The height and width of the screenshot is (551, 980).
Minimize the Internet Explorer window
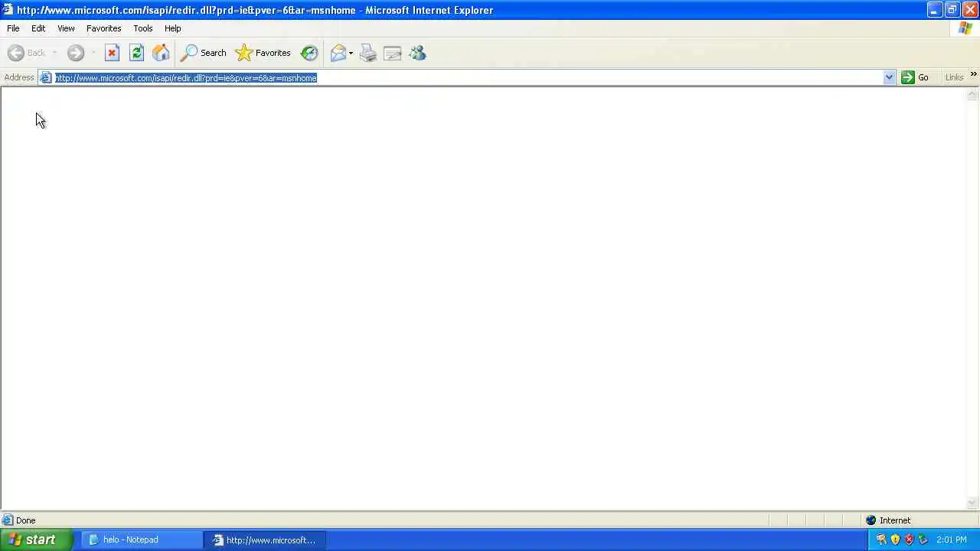(x=934, y=10)
